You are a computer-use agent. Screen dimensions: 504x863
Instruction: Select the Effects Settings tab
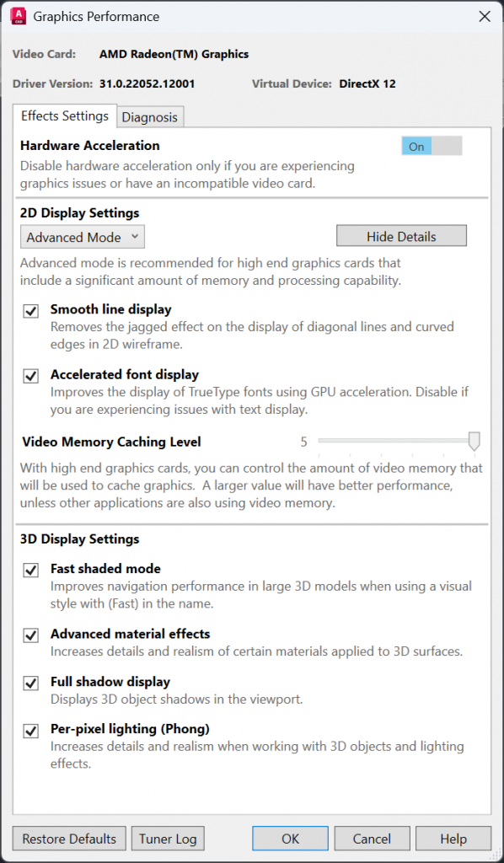coord(65,116)
